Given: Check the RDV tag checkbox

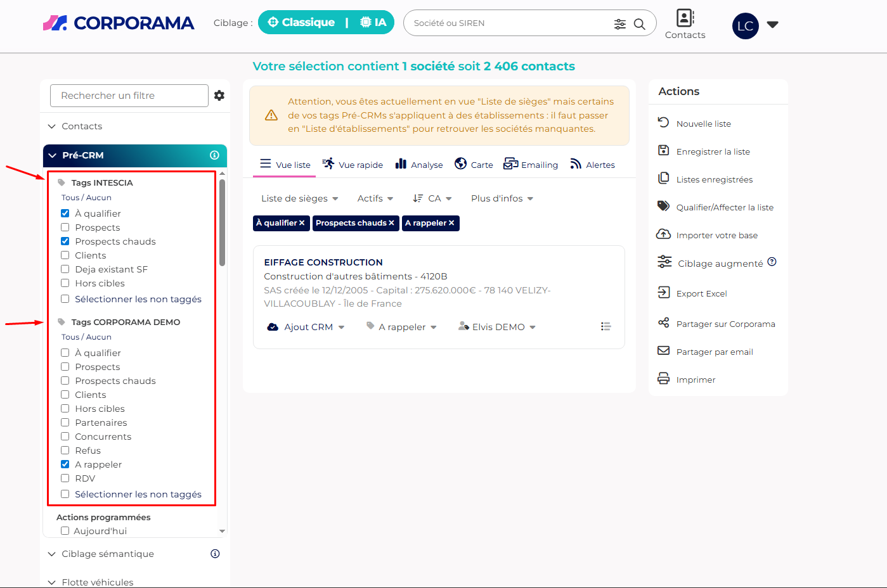Looking at the screenshot, I should pos(65,478).
